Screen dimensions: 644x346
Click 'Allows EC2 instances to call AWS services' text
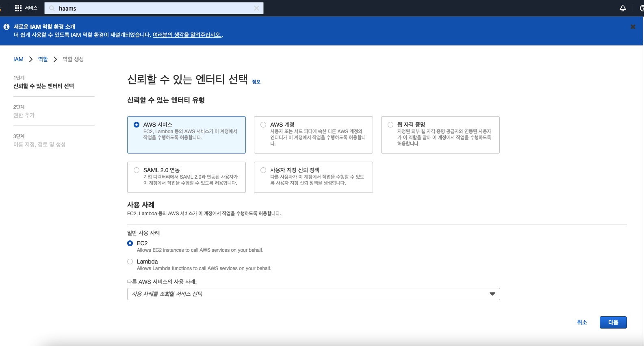pyautogui.click(x=200, y=250)
